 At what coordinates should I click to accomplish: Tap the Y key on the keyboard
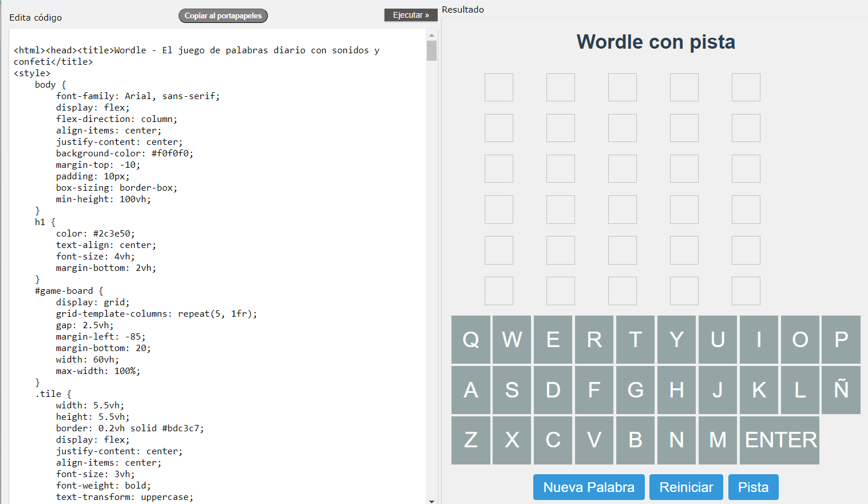677,340
